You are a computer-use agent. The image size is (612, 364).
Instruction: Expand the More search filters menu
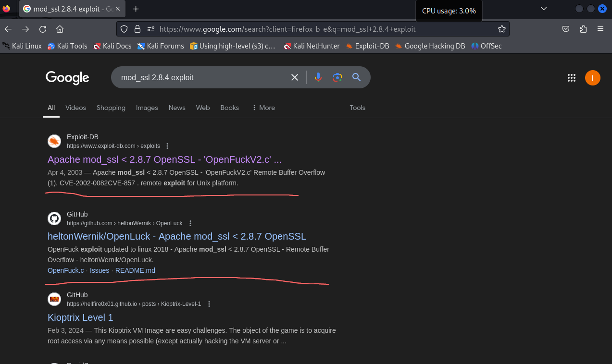click(x=263, y=108)
